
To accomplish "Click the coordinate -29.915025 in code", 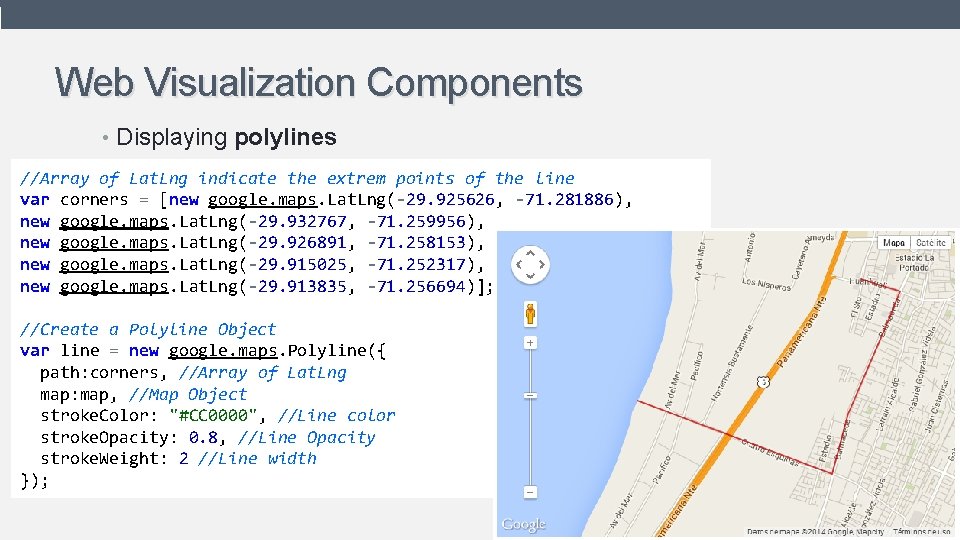I will click(x=297, y=264).
